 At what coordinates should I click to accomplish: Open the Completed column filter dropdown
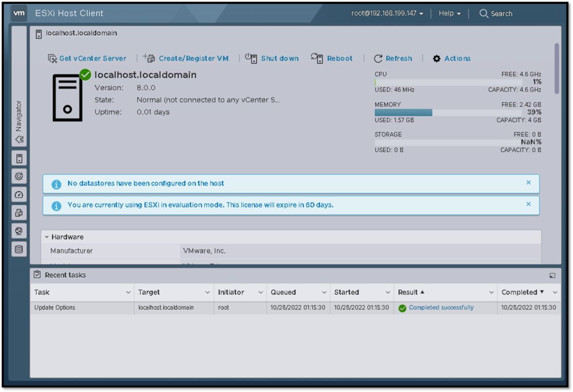[x=556, y=292]
